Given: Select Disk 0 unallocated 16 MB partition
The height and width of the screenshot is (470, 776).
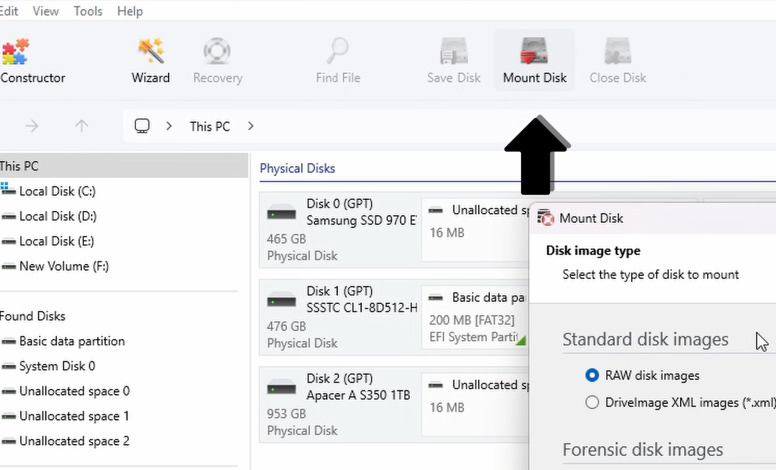Looking at the screenshot, I should click(476, 229).
